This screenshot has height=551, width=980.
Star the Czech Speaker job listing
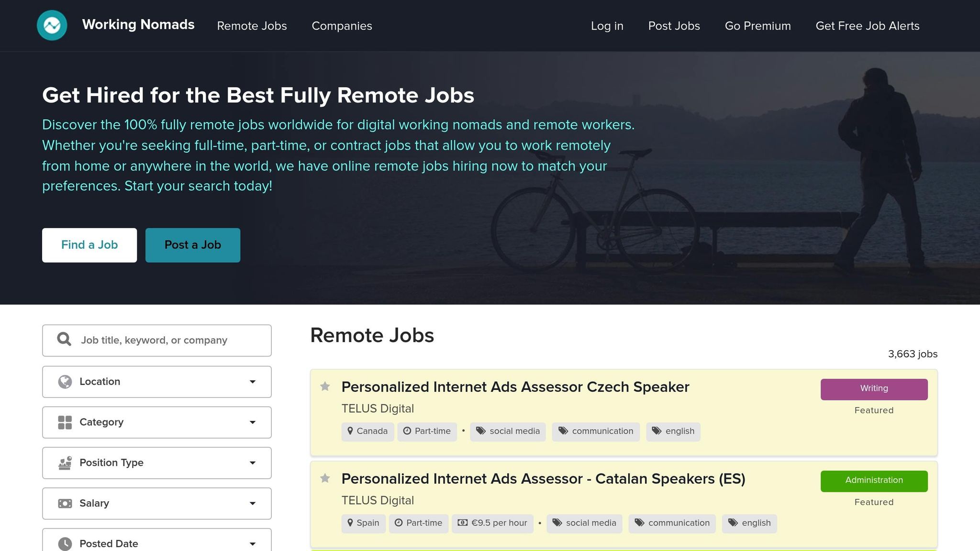click(325, 386)
